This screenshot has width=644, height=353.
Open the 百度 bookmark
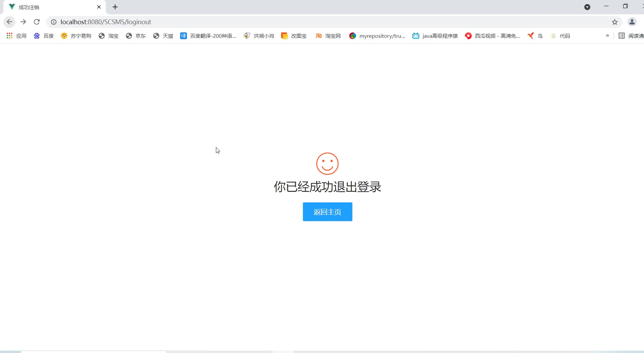(x=44, y=36)
